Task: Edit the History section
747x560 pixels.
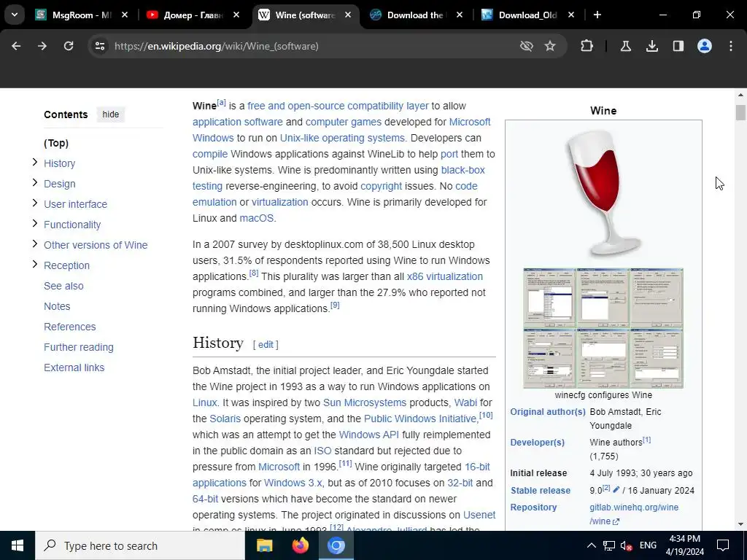Action: 266,344
